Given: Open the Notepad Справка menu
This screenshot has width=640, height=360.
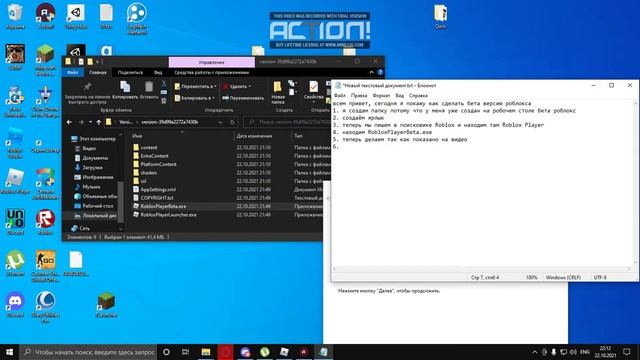Looking at the screenshot, I should click(x=418, y=96).
